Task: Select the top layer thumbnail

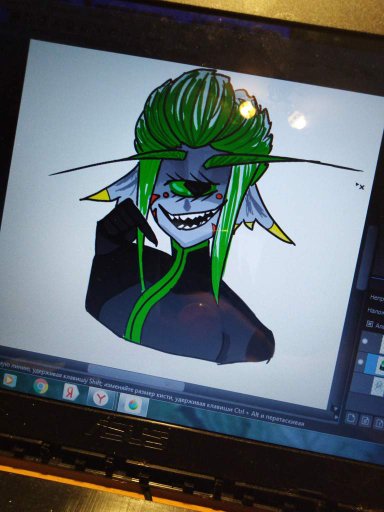Action: coord(381,344)
